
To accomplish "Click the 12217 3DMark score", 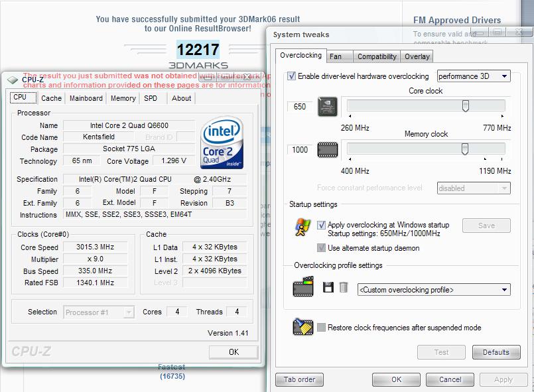I will tap(198, 50).
